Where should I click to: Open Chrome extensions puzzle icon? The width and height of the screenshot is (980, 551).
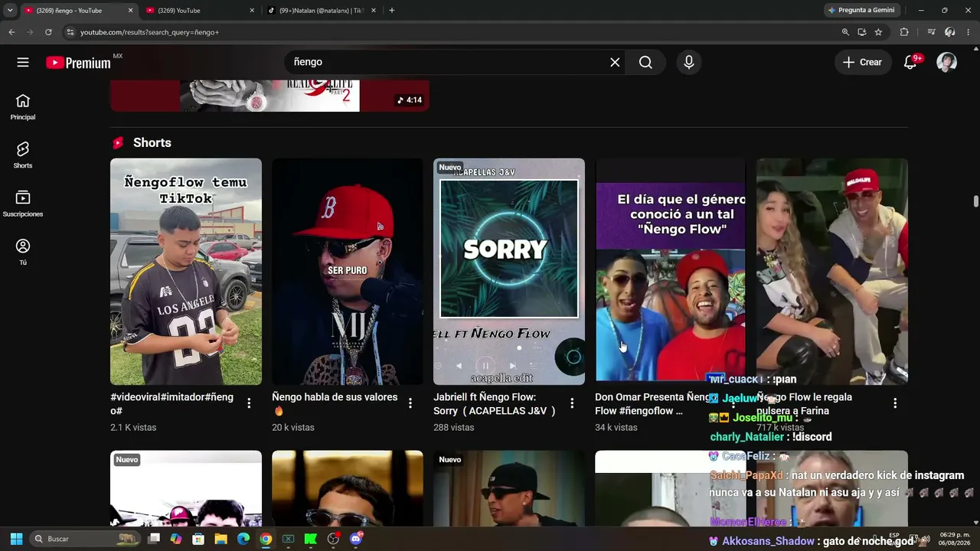(x=904, y=32)
